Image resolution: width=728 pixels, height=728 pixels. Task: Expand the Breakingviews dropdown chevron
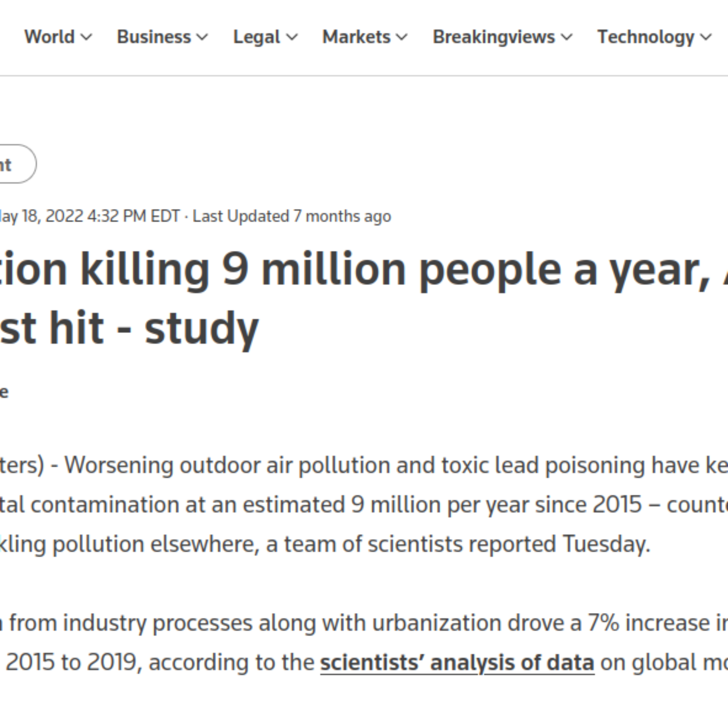pyautogui.click(x=566, y=37)
